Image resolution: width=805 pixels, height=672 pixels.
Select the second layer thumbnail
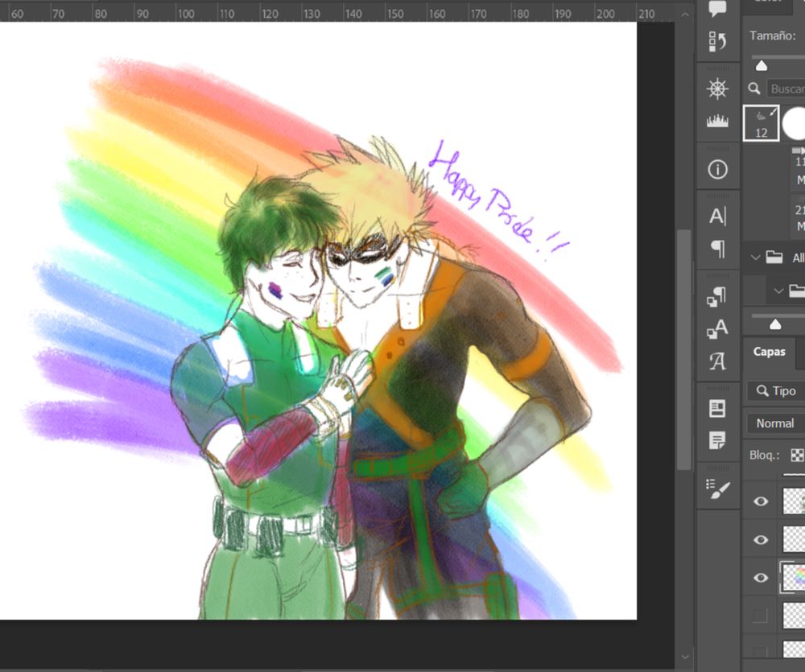[x=794, y=539]
